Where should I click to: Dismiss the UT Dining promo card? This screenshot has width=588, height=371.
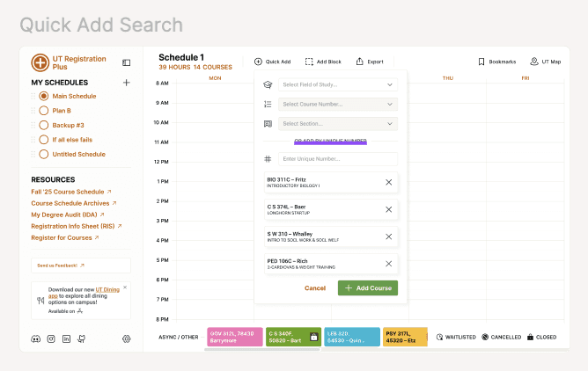125,287
